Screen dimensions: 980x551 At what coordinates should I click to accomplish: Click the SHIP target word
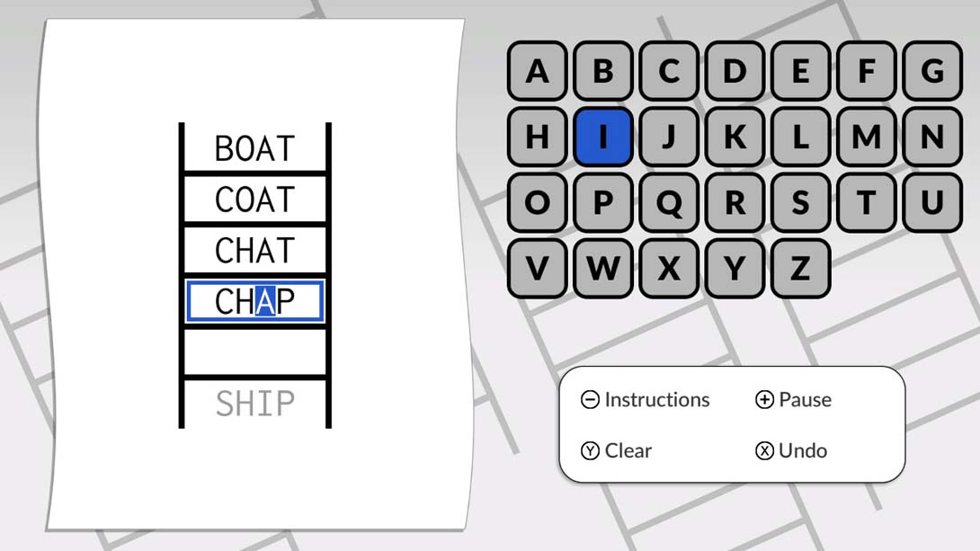pyautogui.click(x=254, y=404)
